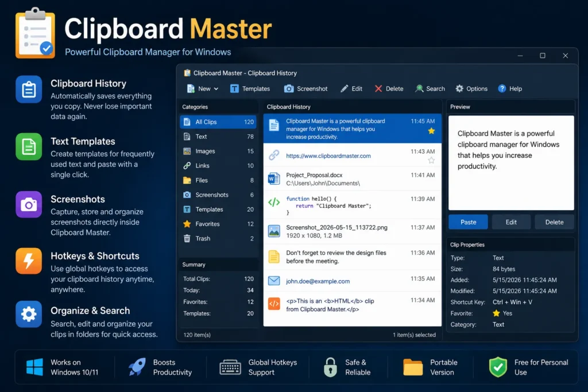588x392 pixels.
Task: Click the Edit pencil toolbar icon
Action: 344,89
